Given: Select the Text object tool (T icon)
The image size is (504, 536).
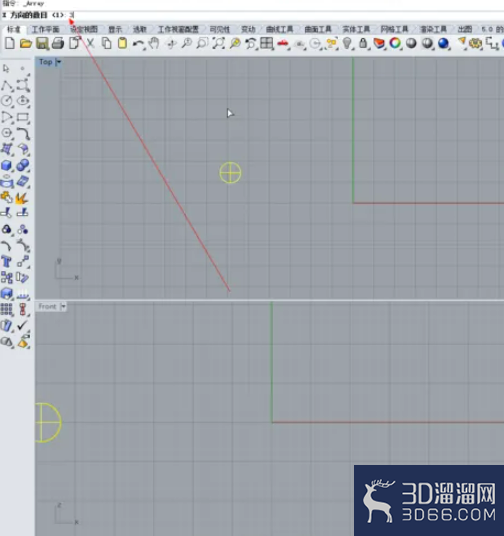Looking at the screenshot, I should (6, 262).
